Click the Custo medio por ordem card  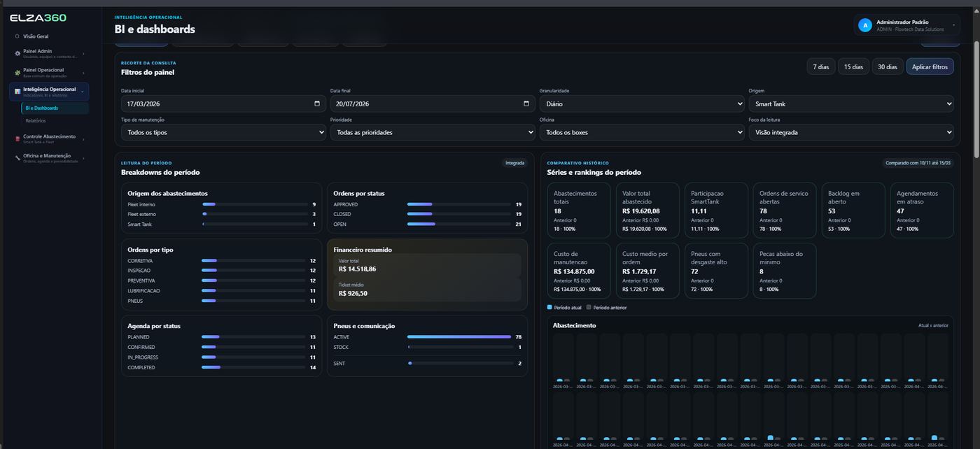point(647,271)
